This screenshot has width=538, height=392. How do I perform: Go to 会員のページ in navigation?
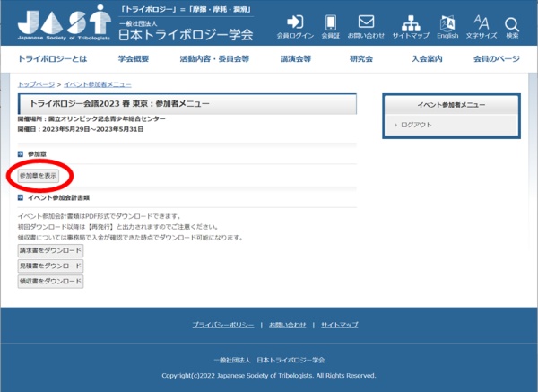[x=496, y=58]
